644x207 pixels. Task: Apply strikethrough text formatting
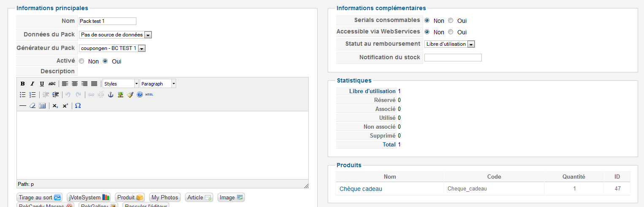click(x=52, y=84)
